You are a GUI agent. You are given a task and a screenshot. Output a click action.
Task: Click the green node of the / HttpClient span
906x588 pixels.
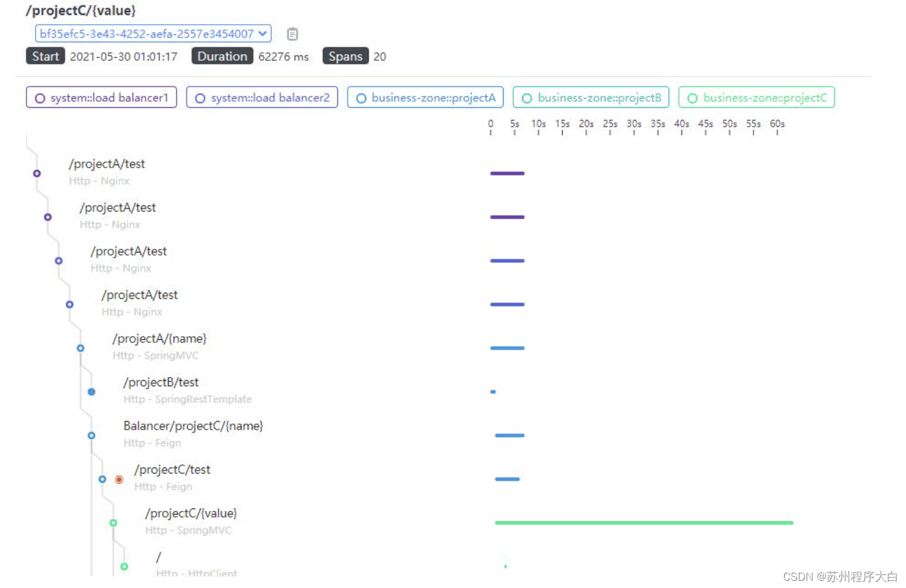point(124,566)
